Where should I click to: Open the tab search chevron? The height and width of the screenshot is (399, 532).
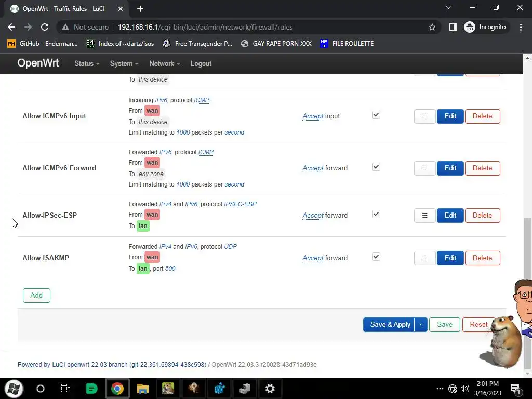pyautogui.click(x=448, y=7)
